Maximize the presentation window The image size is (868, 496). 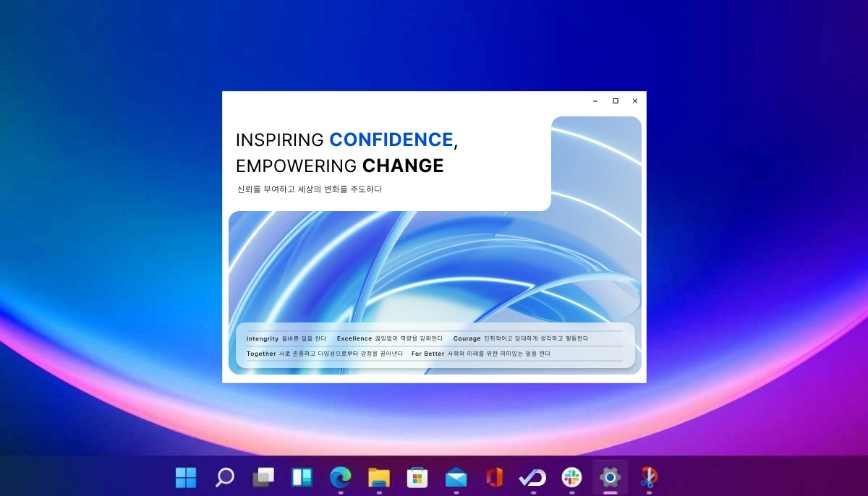616,101
